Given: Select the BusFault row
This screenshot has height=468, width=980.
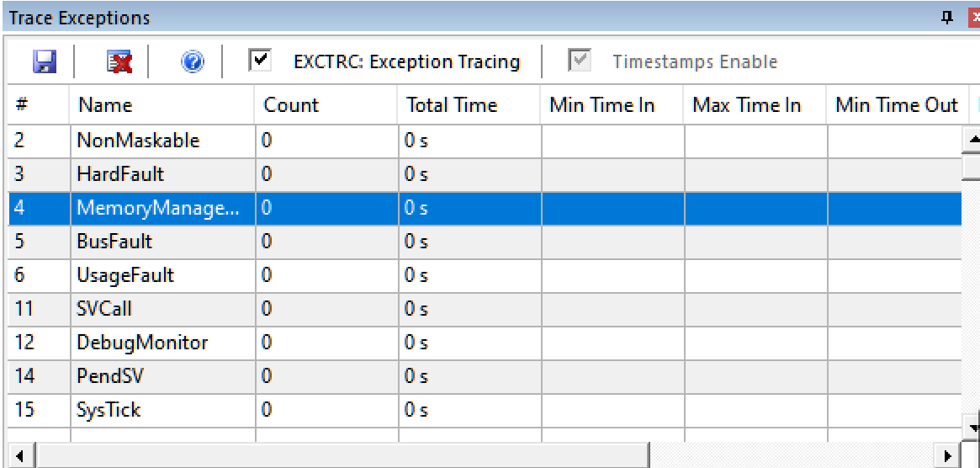Looking at the screenshot, I should tap(485, 242).
